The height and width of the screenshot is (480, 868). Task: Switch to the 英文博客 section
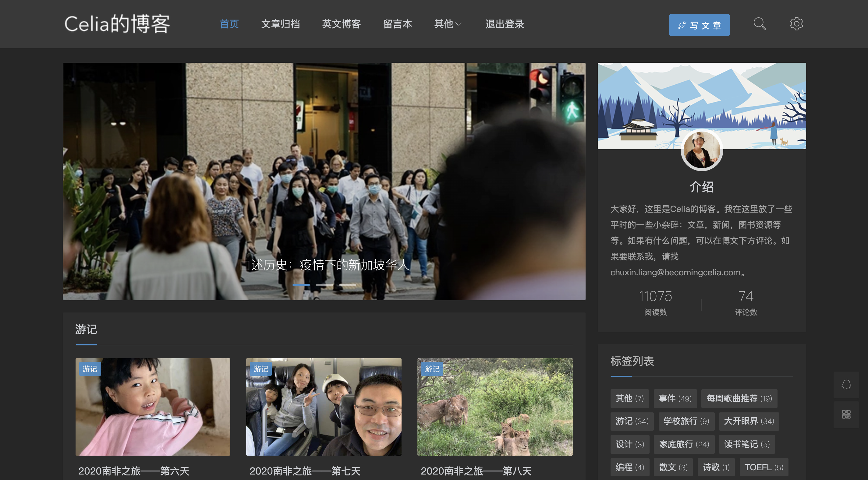point(341,24)
